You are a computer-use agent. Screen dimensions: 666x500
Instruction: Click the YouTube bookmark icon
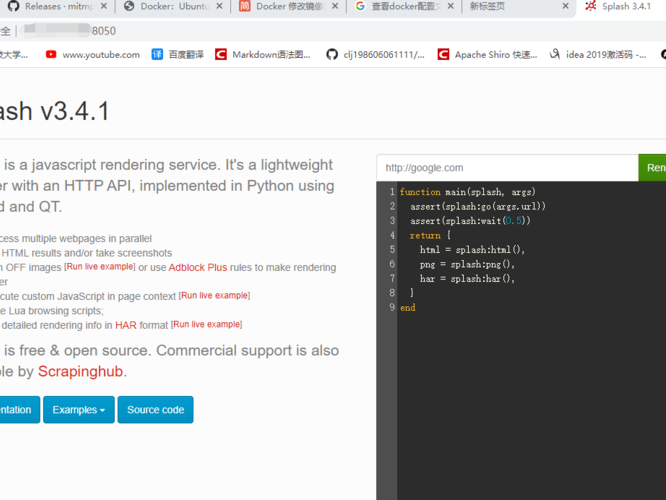pos(51,54)
